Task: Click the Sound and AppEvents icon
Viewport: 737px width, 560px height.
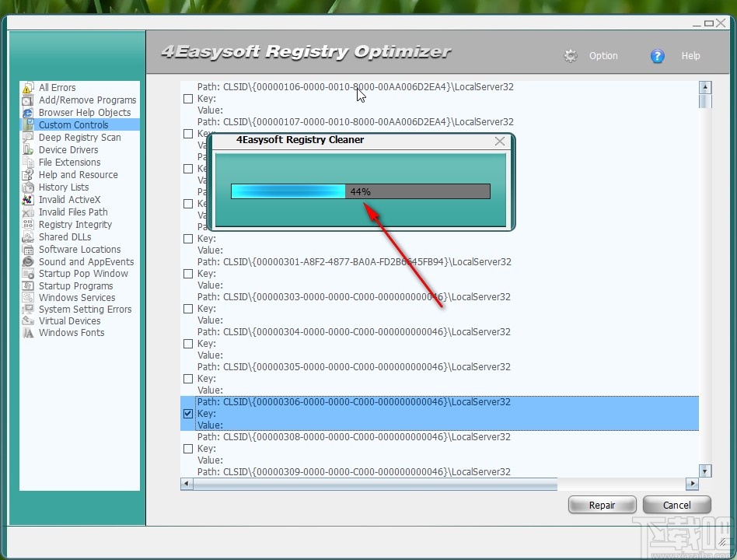Action: (28, 262)
